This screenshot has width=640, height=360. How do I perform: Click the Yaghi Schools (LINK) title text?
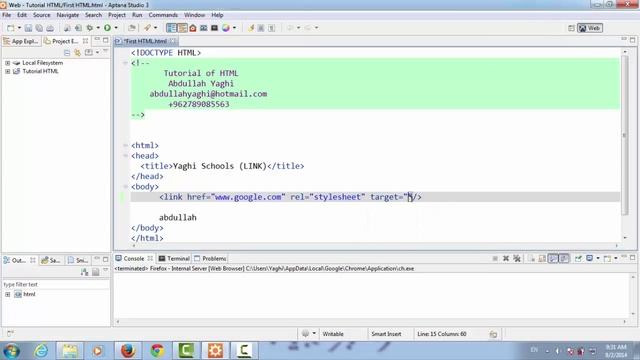coord(220,166)
